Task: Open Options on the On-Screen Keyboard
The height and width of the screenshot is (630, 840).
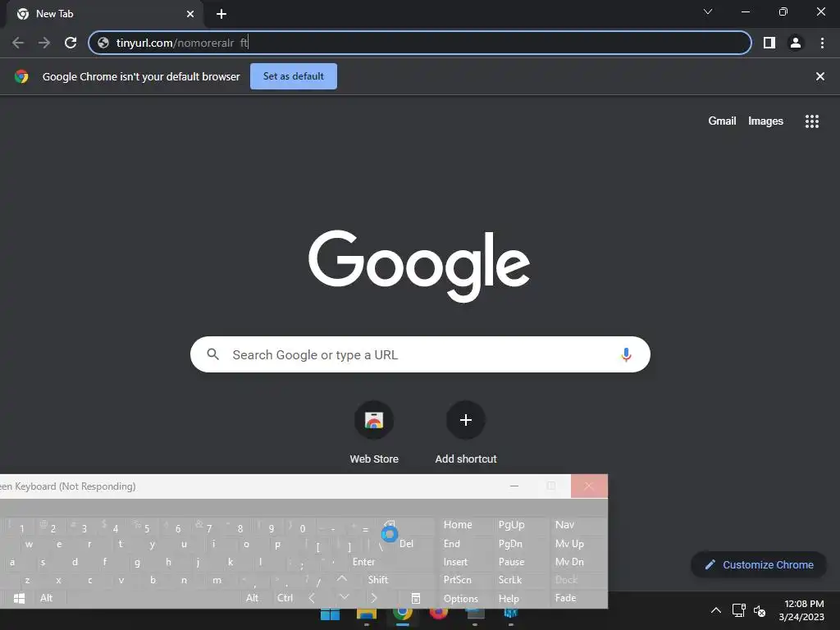Action: (x=461, y=598)
